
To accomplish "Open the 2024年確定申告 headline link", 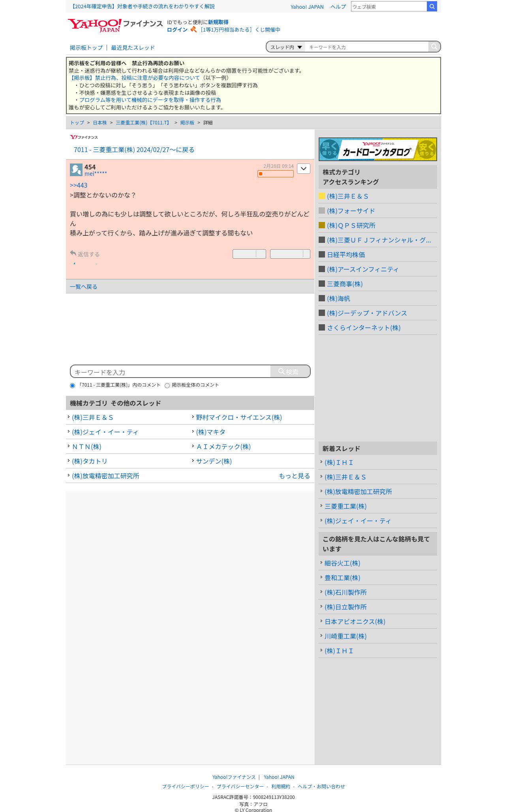I will [143, 6].
